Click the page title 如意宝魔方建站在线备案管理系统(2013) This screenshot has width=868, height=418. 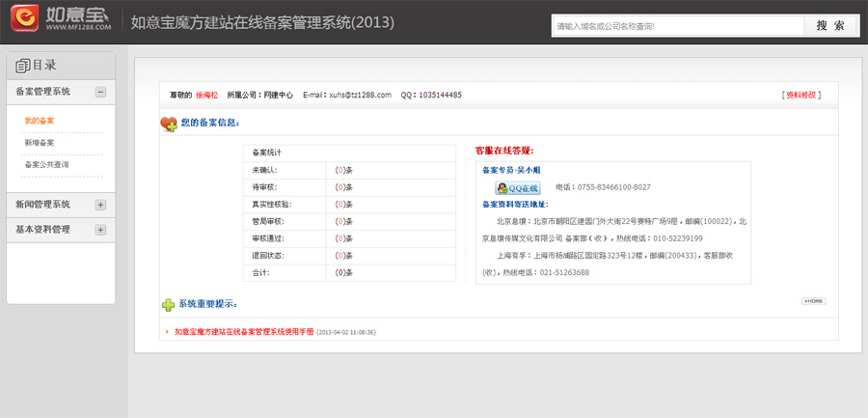tap(262, 23)
